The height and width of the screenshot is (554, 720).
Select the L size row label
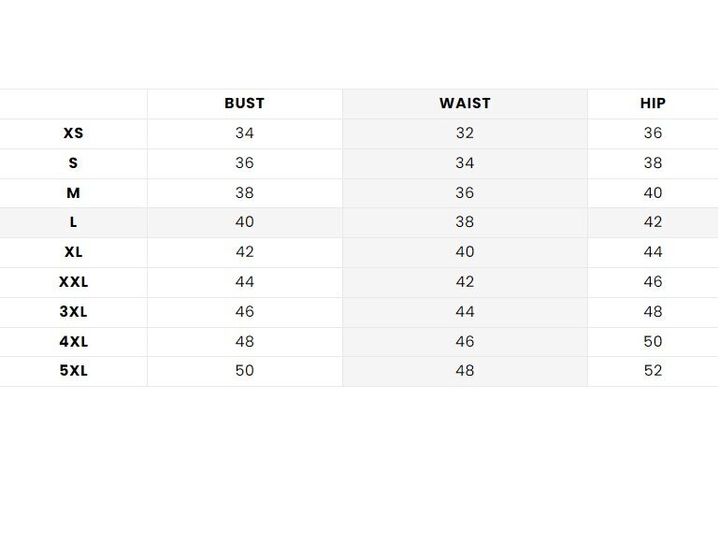[73, 222]
